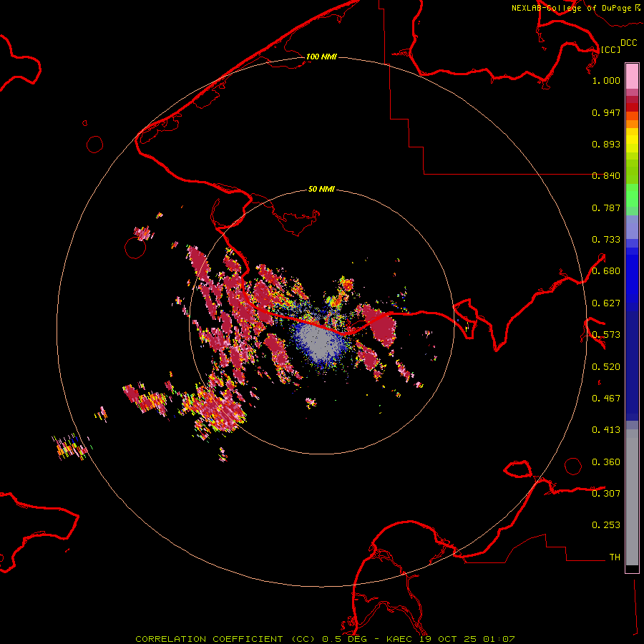This screenshot has width=644, height=644.
Task: Pick the black TH segment at color bar bottom
Action: [632, 568]
